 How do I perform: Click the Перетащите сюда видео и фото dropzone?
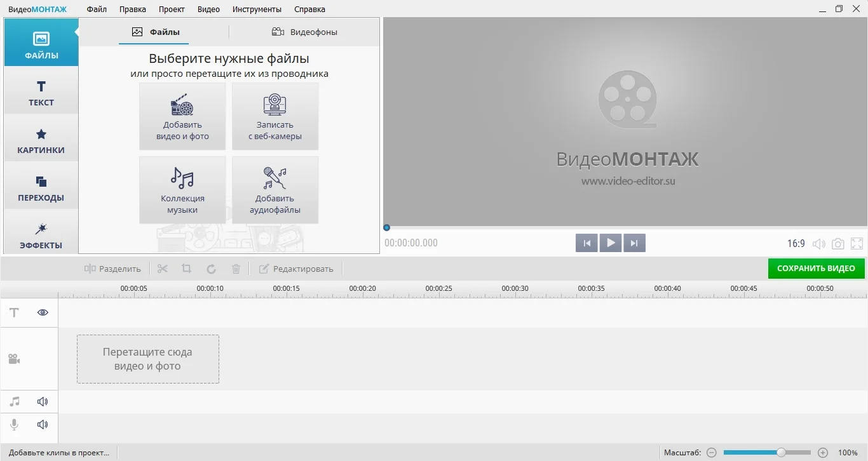148,359
